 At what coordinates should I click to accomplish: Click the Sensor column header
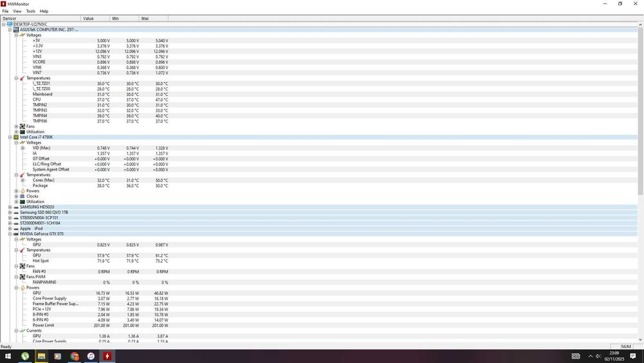[x=41, y=19]
